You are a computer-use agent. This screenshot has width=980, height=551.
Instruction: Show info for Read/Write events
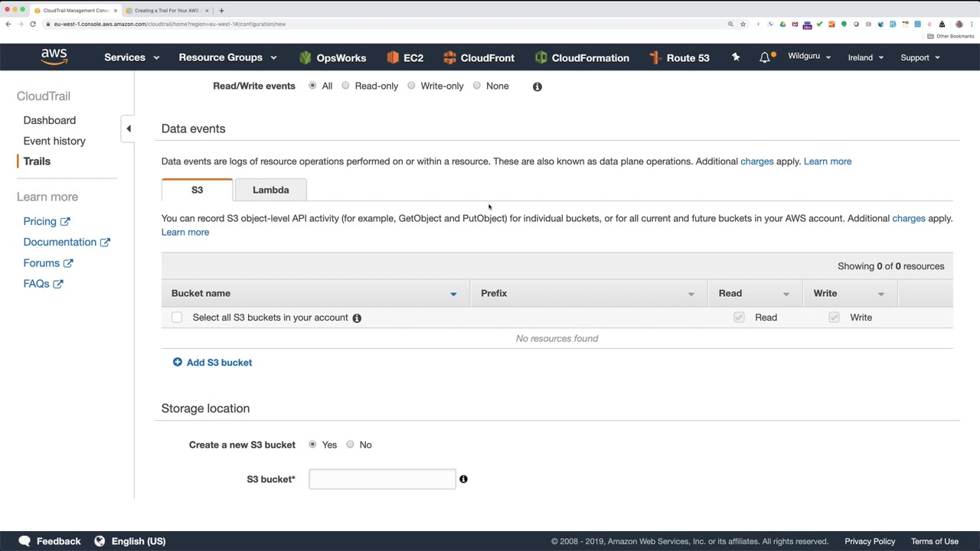tap(537, 86)
